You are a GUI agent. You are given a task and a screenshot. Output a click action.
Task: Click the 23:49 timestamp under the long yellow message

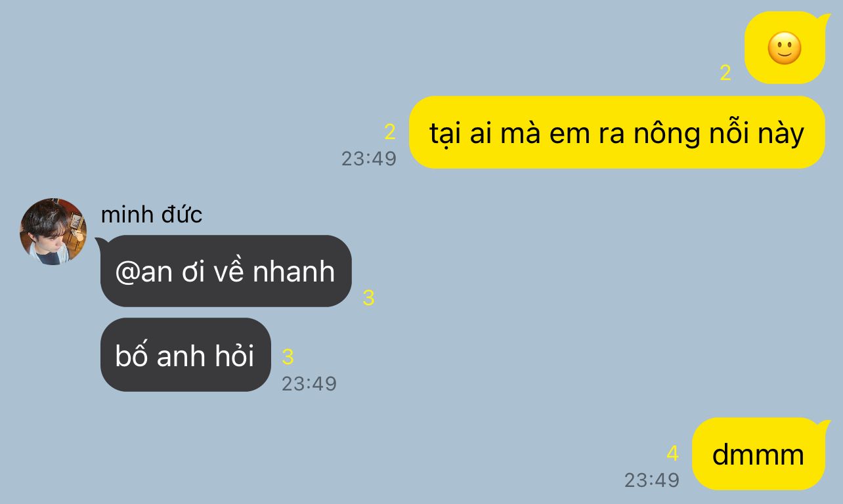[x=369, y=159]
